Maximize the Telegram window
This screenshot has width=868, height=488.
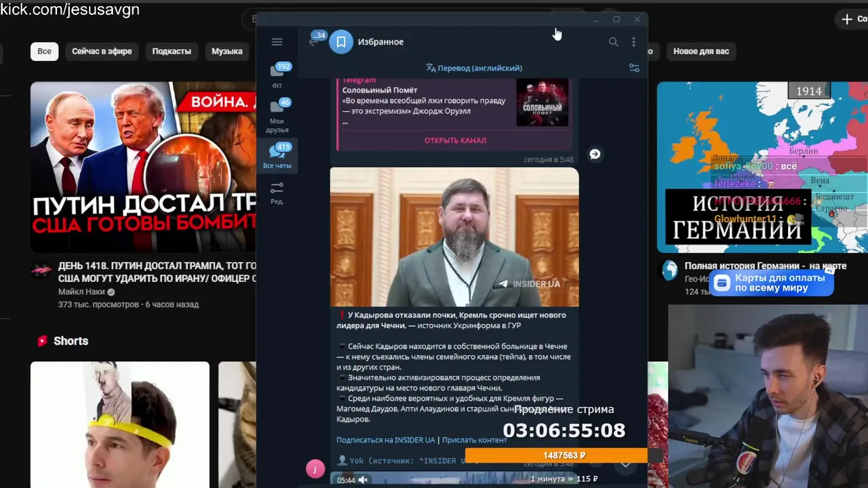[616, 20]
